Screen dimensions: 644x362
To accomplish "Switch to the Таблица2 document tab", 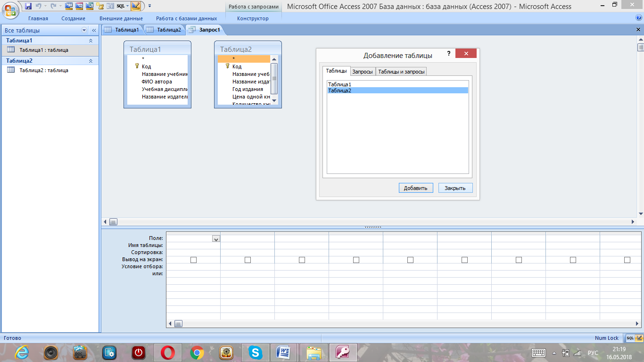I will (164, 30).
